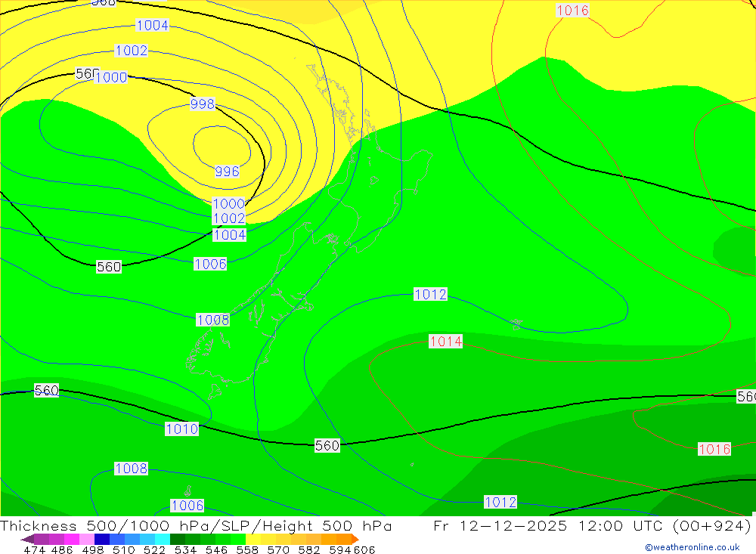Click the 522 legend value
Screen dimensions: 756x554
coord(155,549)
